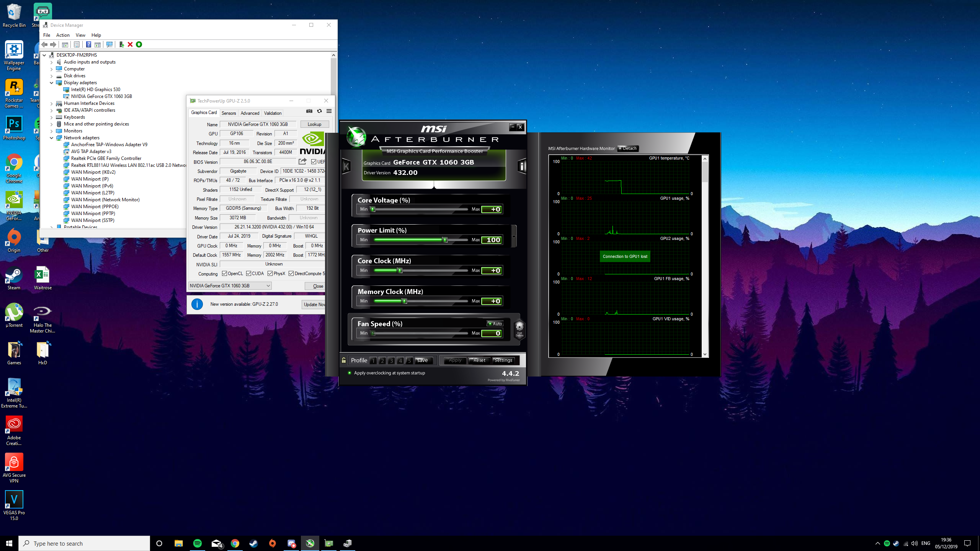The height and width of the screenshot is (551, 980).
Task: Click the GPU-Z screenshot camera icon
Action: click(x=309, y=111)
